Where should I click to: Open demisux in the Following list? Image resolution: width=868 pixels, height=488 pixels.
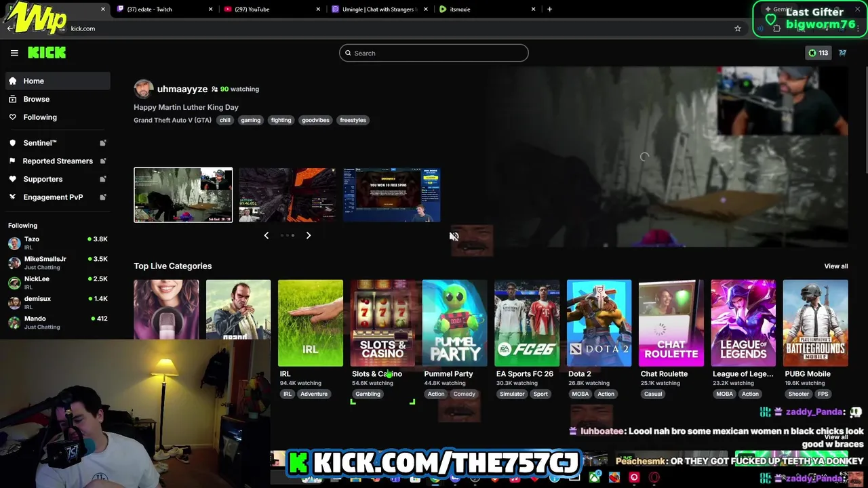[x=58, y=302]
